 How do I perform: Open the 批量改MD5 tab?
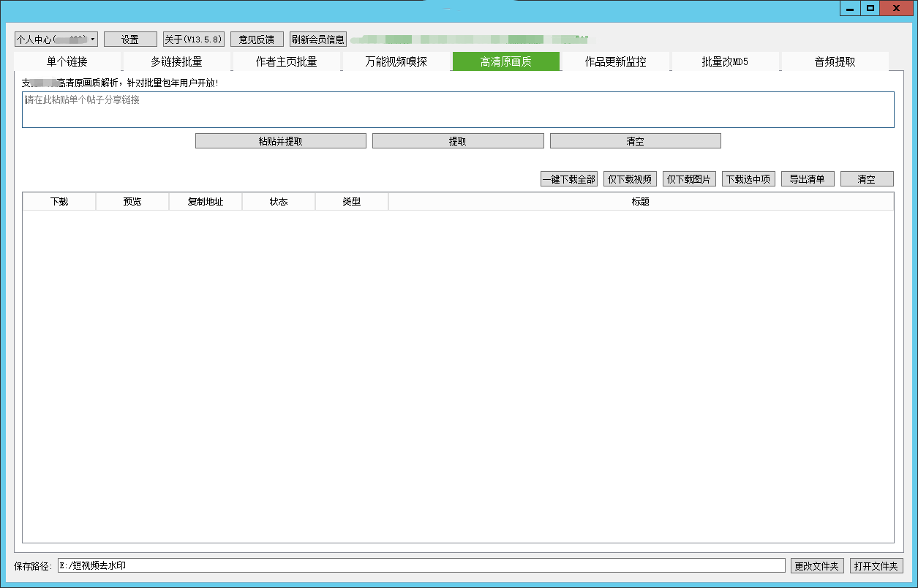pos(725,62)
